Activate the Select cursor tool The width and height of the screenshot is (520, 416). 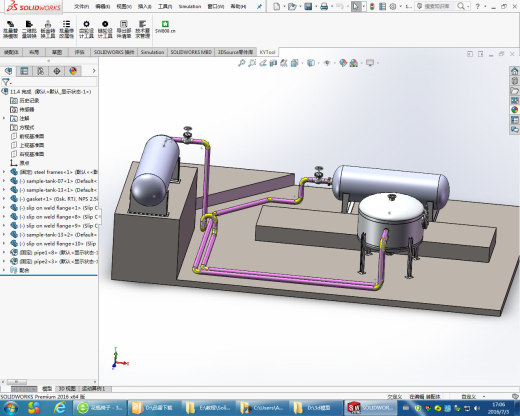click(x=356, y=6)
